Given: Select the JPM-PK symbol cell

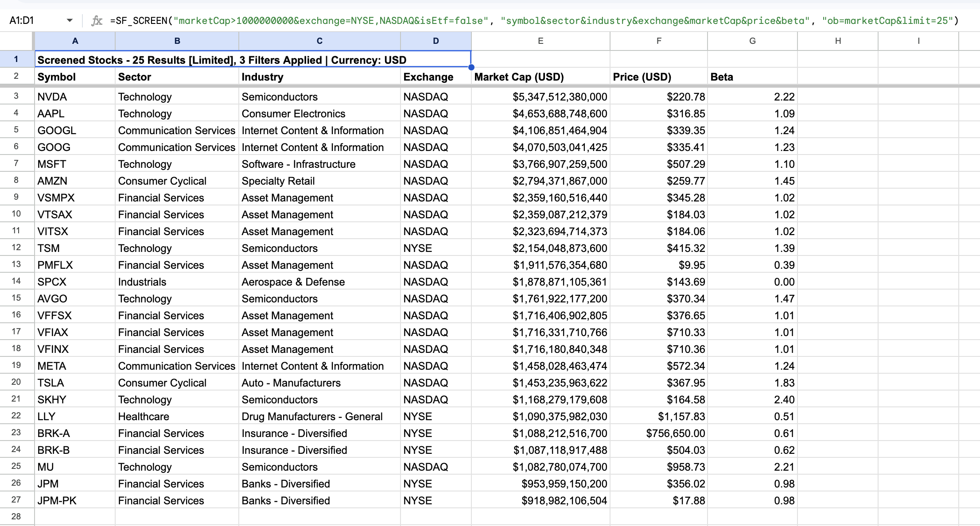Looking at the screenshot, I should point(75,500).
